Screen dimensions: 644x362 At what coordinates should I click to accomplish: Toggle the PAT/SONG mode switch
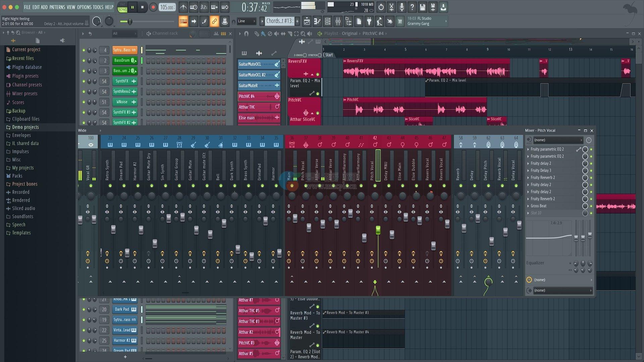pyautogui.click(x=122, y=7)
